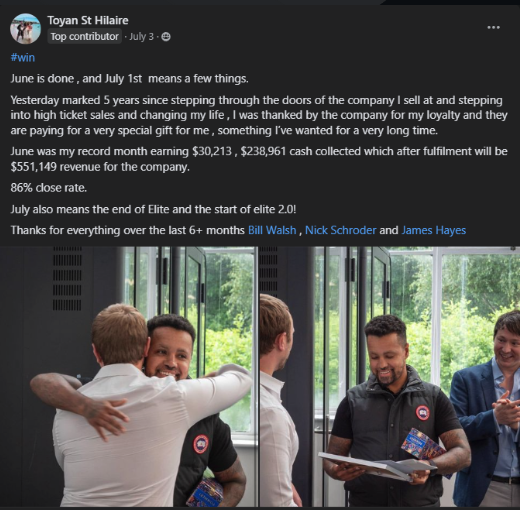Click the 'Thanks for everything over the last' text
The image size is (520, 510).
click(127, 230)
